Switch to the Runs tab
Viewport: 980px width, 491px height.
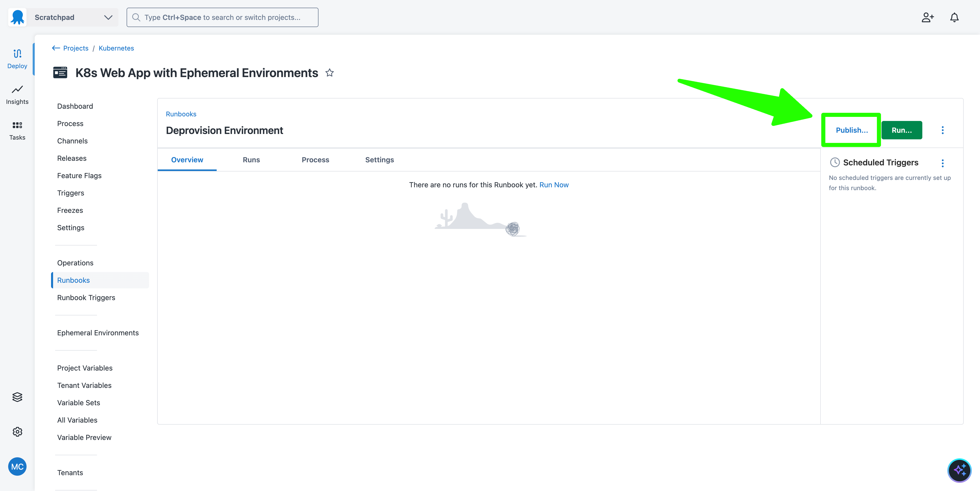tap(251, 160)
